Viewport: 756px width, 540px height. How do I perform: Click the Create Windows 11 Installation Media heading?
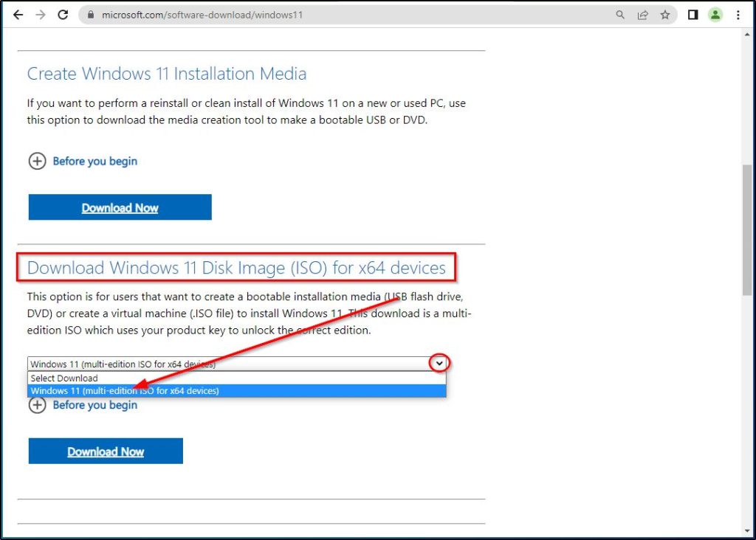point(167,74)
